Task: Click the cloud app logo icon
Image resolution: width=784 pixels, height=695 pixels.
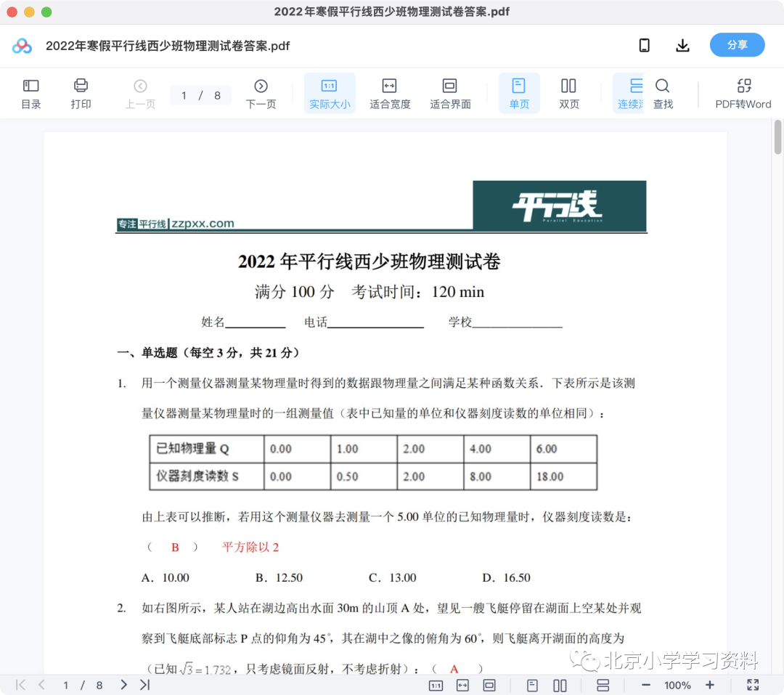Action: pyautogui.click(x=22, y=46)
